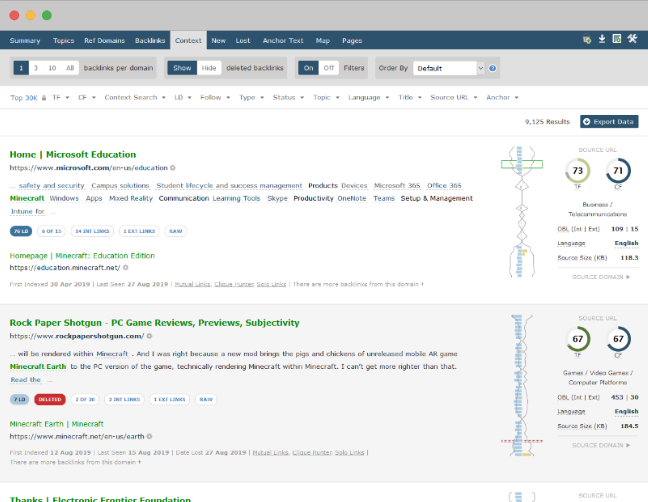This screenshot has width=648, height=502.
Task: Click the 67 Citation Flow circle for Rock Paper Shotgun
Action: pos(618,339)
